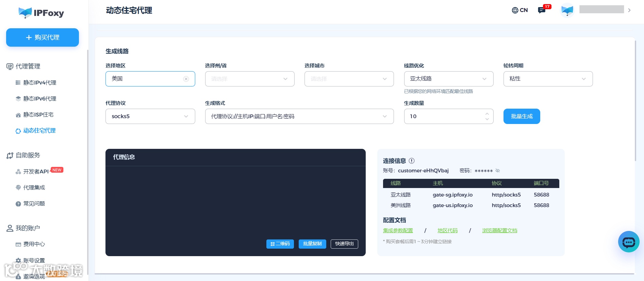Open the user avatar menu
644x281 pixels.
[567, 10]
